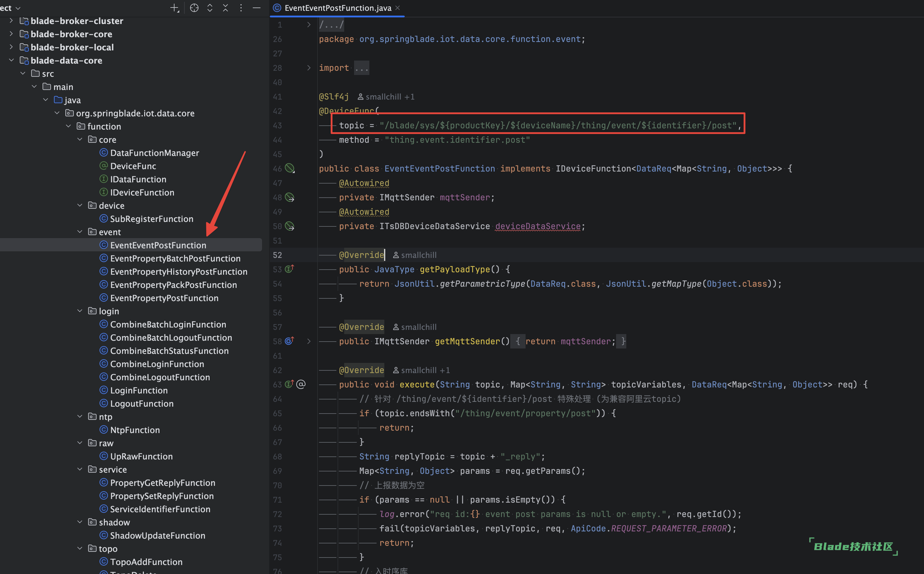Expand blade-broker-core module
The height and width of the screenshot is (574, 924).
[x=11, y=34]
